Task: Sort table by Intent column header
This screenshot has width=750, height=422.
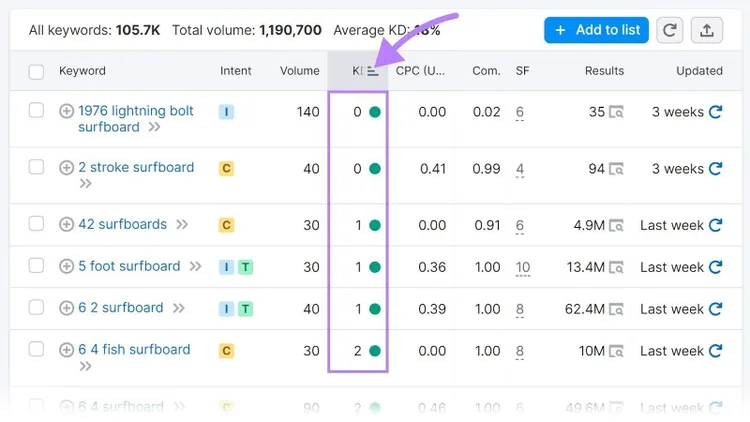Action: pos(235,71)
